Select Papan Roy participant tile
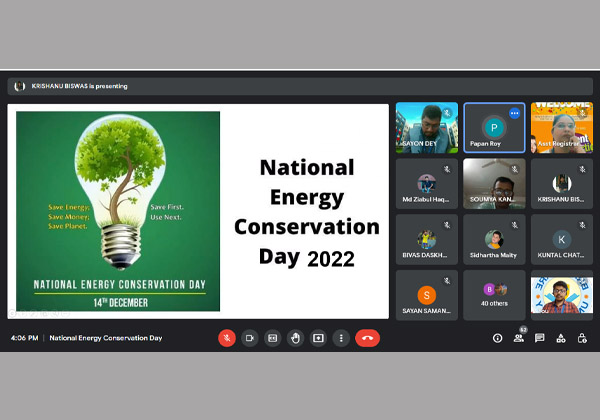600x420 pixels. click(x=494, y=128)
